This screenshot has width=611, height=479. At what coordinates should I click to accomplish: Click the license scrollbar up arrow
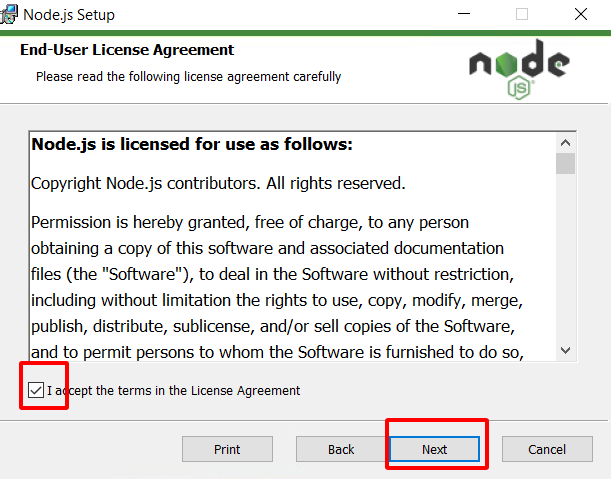(565, 143)
